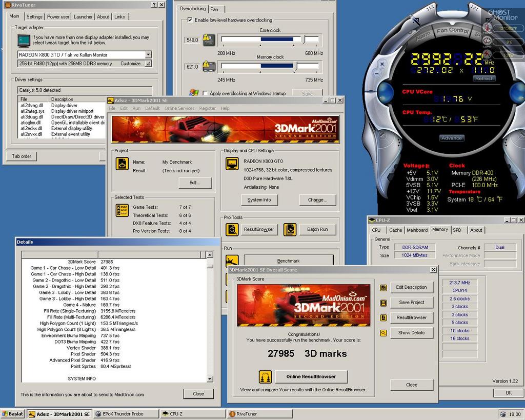Click the memory clock slider handle

point(295,66)
